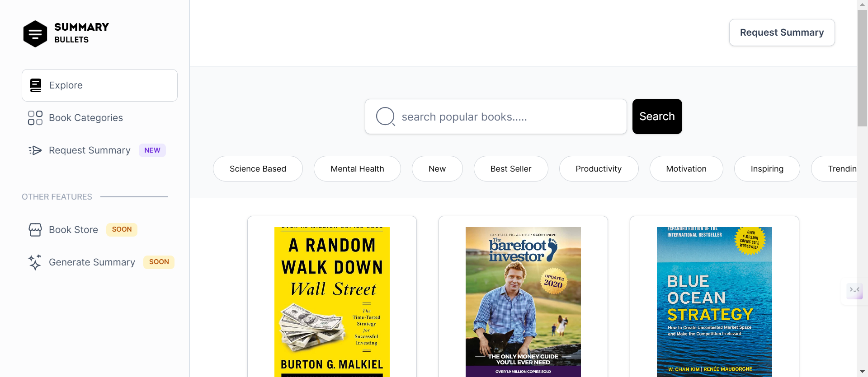Select the Best Seller filter tag
Viewport: 868px width, 377px height.
511,169
